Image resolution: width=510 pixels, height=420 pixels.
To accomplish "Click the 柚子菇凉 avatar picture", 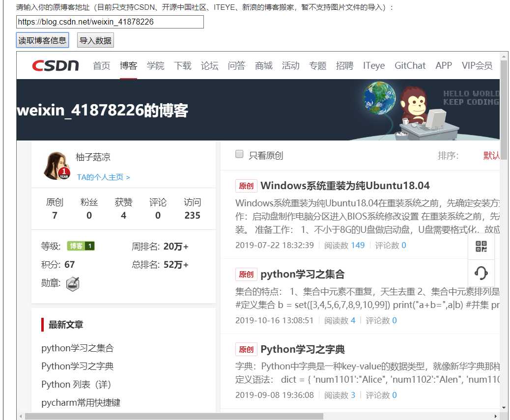I will [x=57, y=166].
